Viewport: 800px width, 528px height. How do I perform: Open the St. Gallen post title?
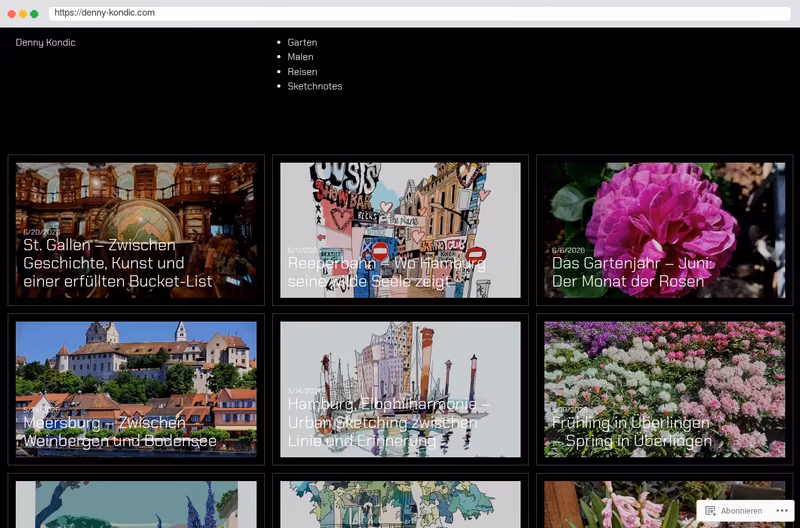[117, 263]
